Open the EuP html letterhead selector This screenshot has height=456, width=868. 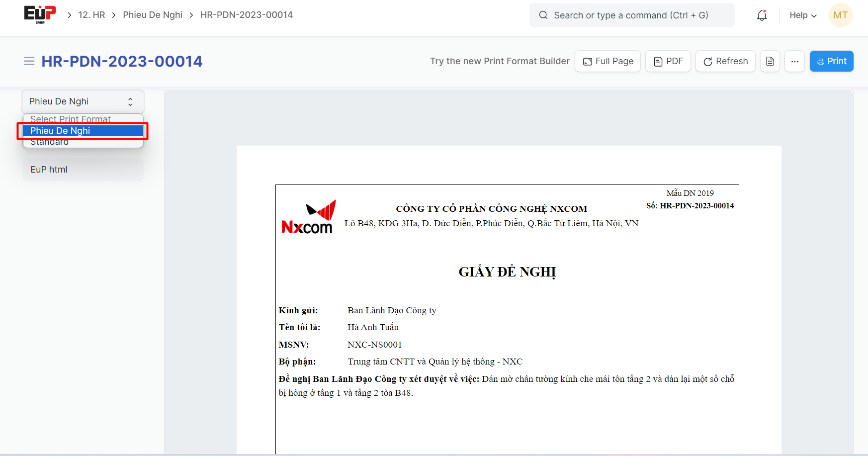click(83, 170)
